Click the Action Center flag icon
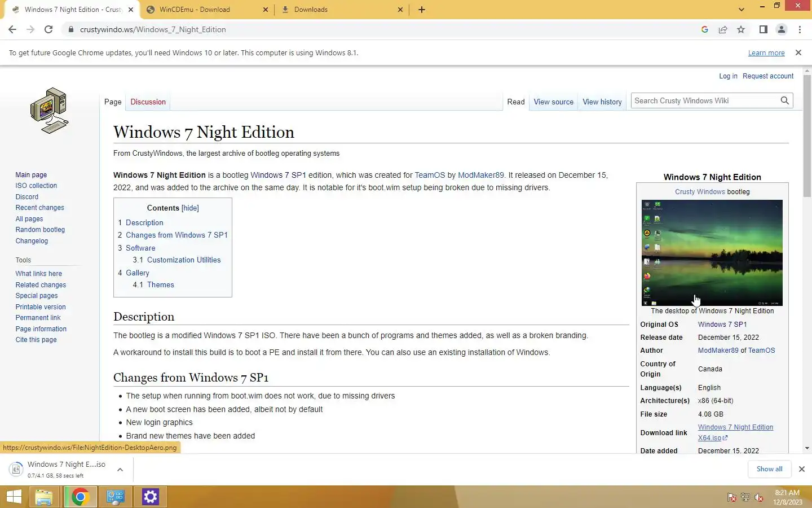This screenshot has height=508, width=812. point(731,497)
